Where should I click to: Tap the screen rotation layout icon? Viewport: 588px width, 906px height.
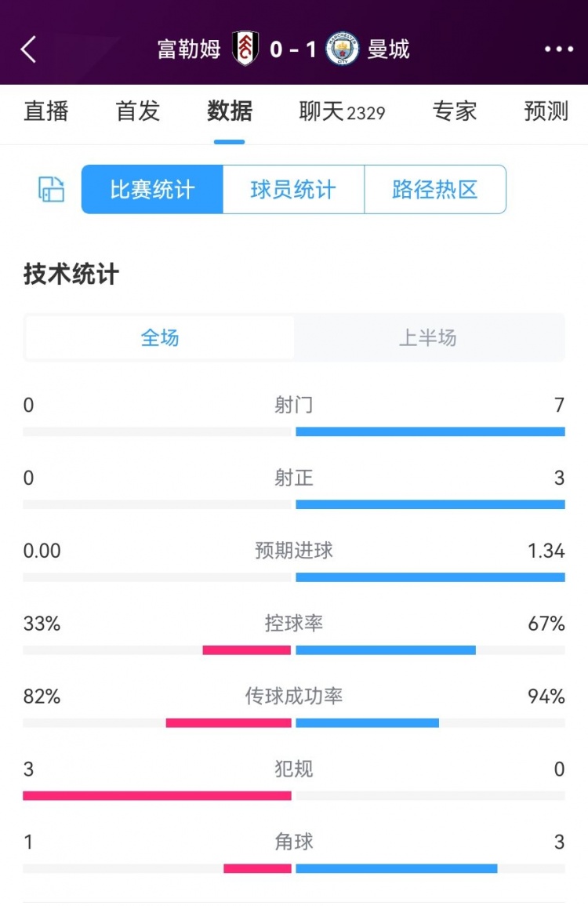[52, 190]
